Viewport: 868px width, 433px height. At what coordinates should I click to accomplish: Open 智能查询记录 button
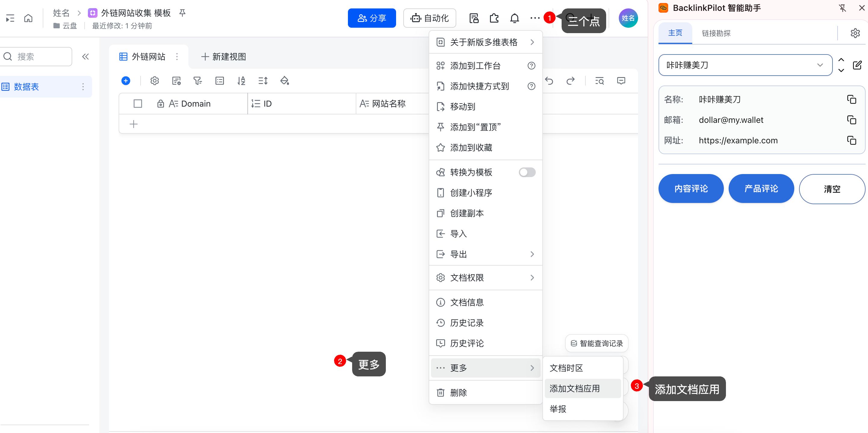tap(597, 343)
